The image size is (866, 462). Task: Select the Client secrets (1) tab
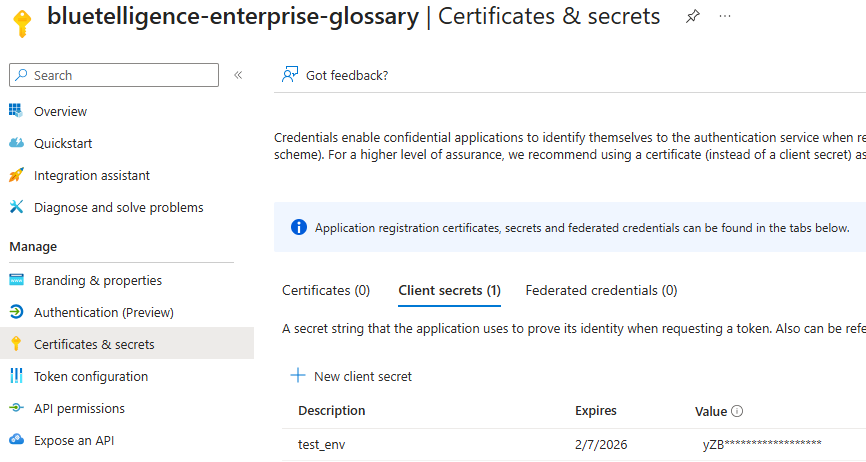[x=450, y=290]
